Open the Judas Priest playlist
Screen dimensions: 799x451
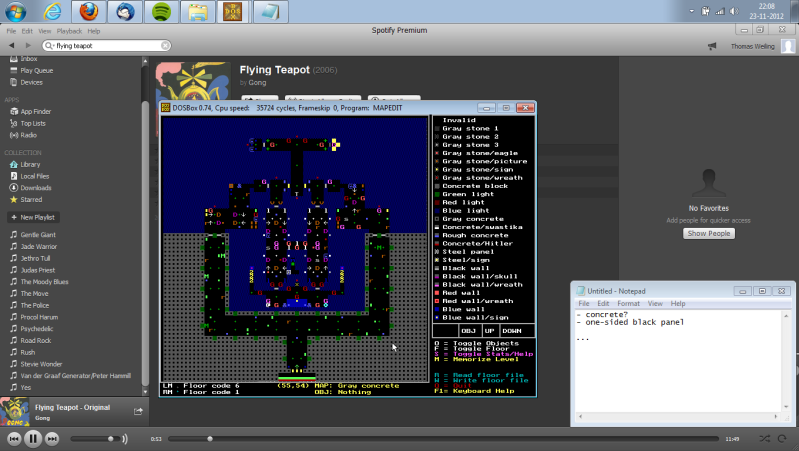pyautogui.click(x=38, y=270)
